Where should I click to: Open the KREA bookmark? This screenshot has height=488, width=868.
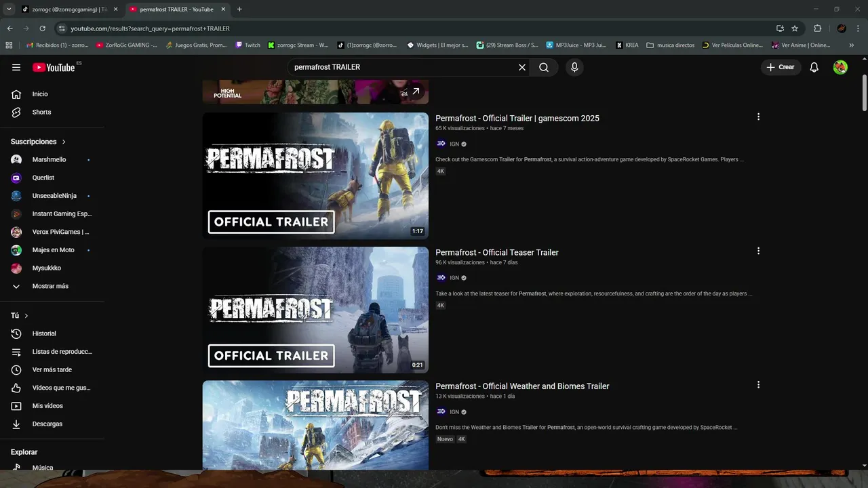[627, 45]
